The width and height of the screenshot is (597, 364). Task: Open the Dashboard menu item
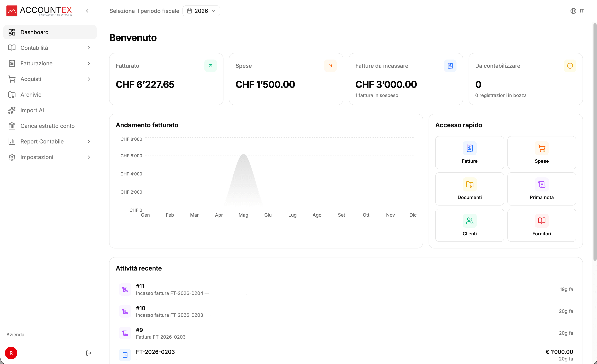50,32
